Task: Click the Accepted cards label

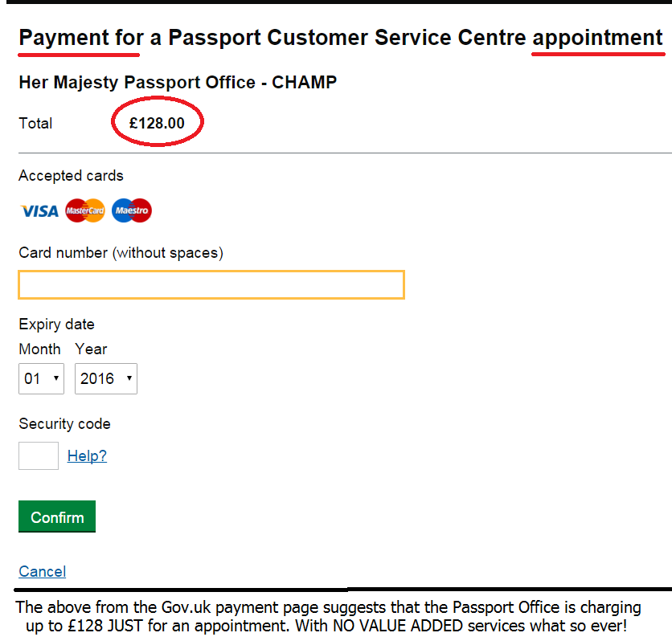Action: (71, 176)
